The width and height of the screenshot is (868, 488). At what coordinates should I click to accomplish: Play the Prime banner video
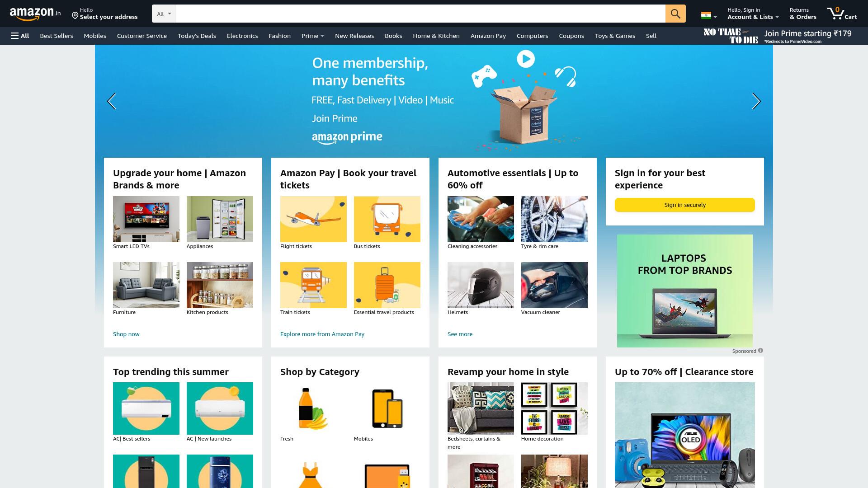[526, 59]
